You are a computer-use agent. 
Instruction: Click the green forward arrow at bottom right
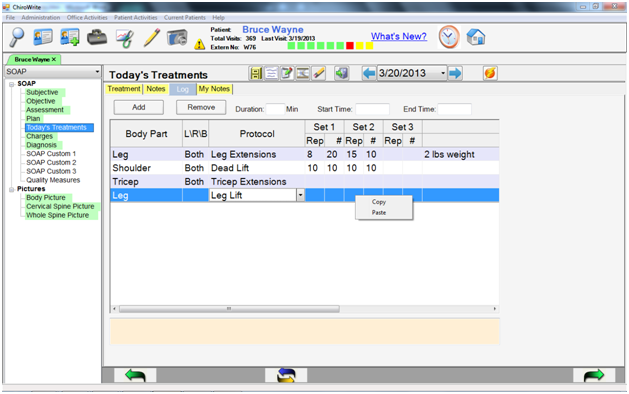[594, 376]
